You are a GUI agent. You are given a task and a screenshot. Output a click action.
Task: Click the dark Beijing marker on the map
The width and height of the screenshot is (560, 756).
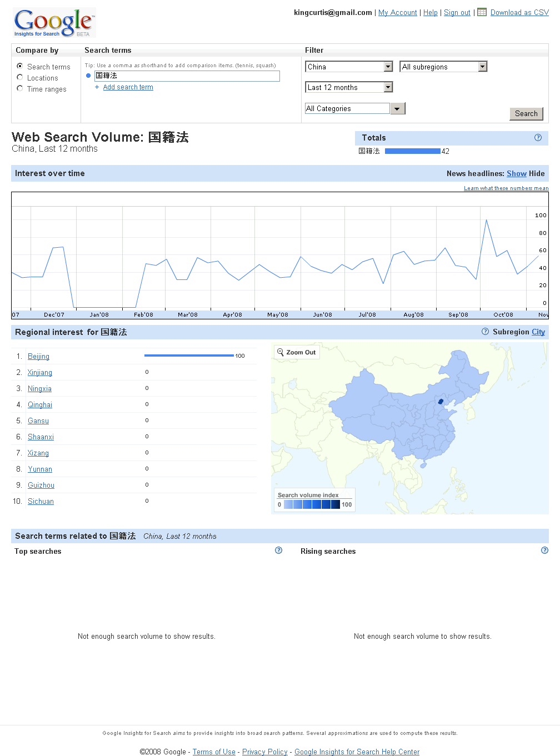441,401
